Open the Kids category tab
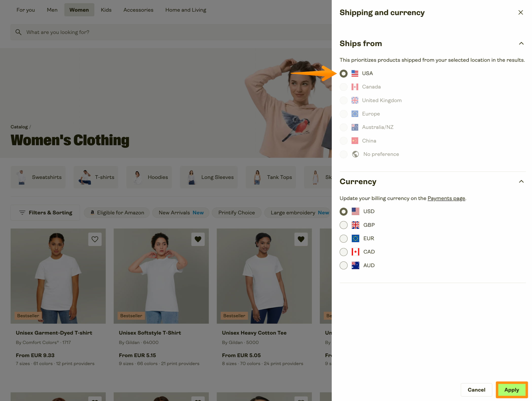The height and width of the screenshot is (401, 532). point(106,10)
